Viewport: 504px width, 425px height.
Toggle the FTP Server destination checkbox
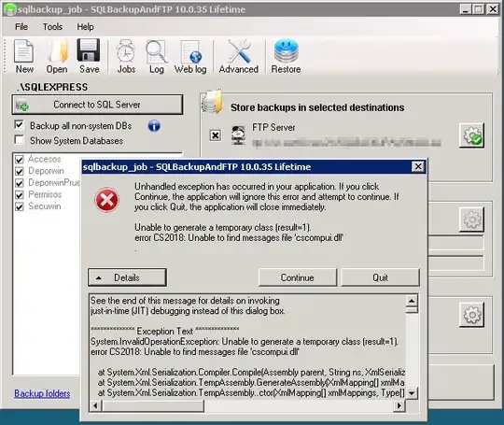(216, 135)
